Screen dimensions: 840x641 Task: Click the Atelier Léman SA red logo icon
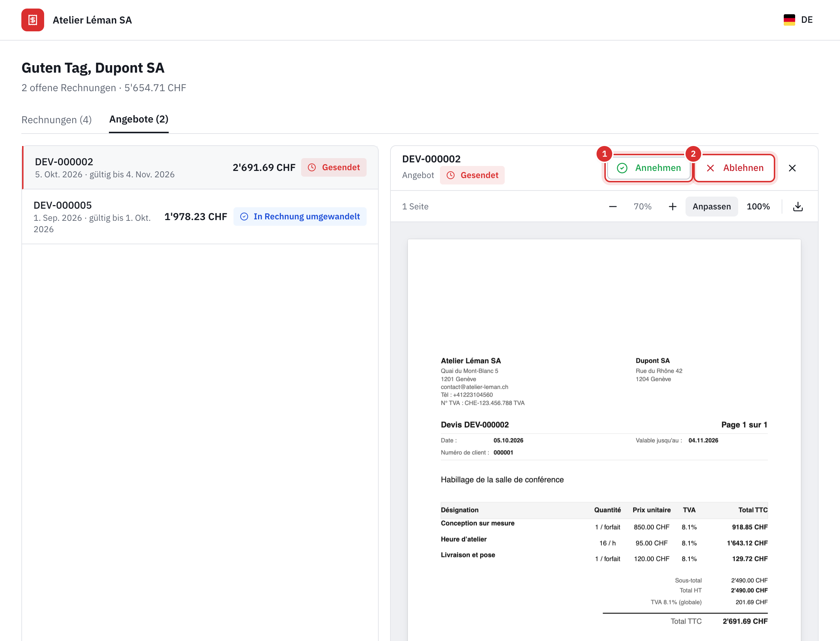pyautogui.click(x=33, y=20)
